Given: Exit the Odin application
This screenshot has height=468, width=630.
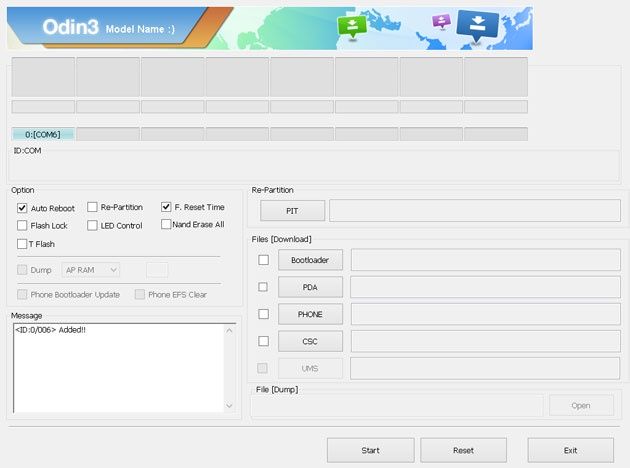Looking at the screenshot, I should coord(571,450).
